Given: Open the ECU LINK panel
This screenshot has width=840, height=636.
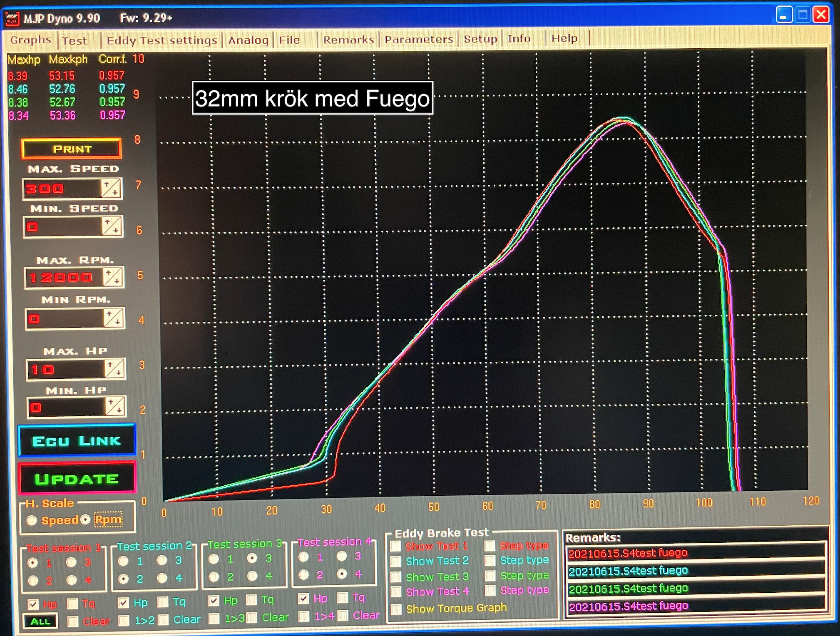Looking at the screenshot, I should tap(77, 440).
